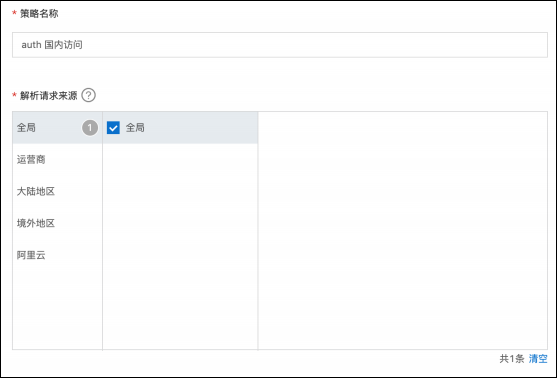Select the 运营商 category

58,160
